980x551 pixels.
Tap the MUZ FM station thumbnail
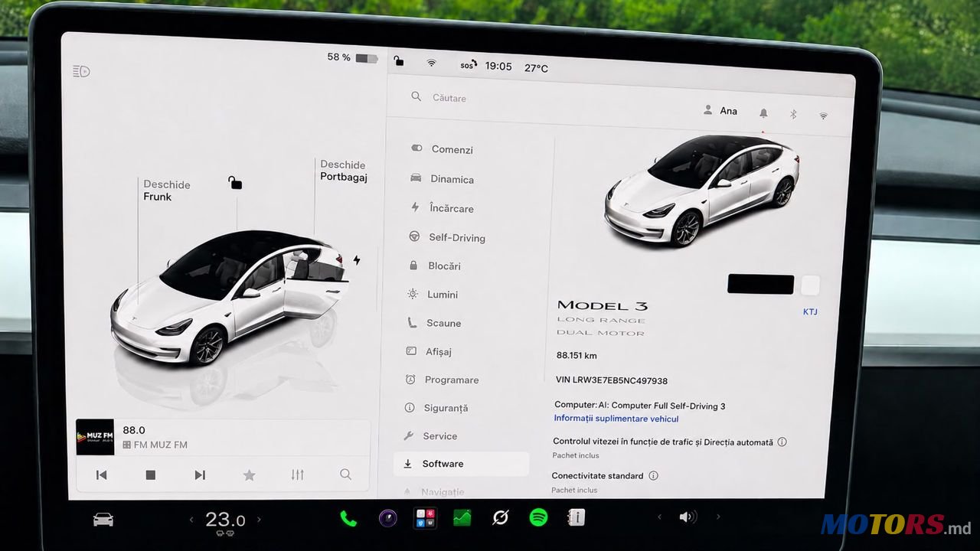95,437
